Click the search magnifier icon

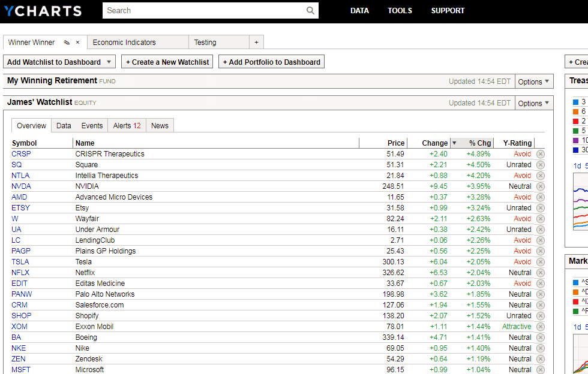pos(310,11)
